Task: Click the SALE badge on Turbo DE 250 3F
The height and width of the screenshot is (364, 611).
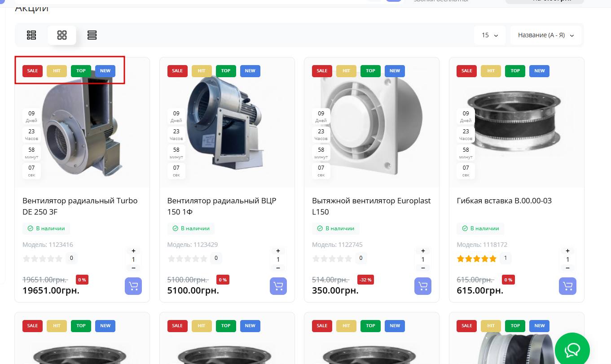Action: click(x=32, y=71)
